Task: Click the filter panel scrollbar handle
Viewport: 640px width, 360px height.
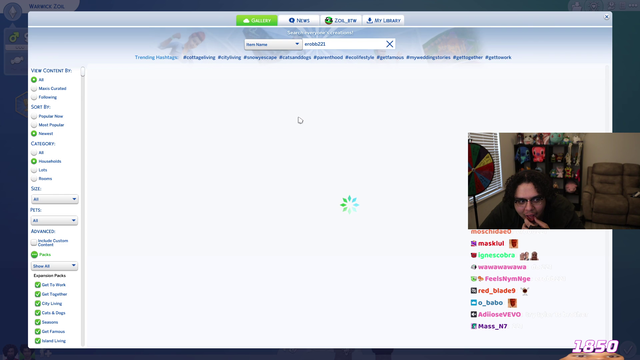Action: pos(82,72)
